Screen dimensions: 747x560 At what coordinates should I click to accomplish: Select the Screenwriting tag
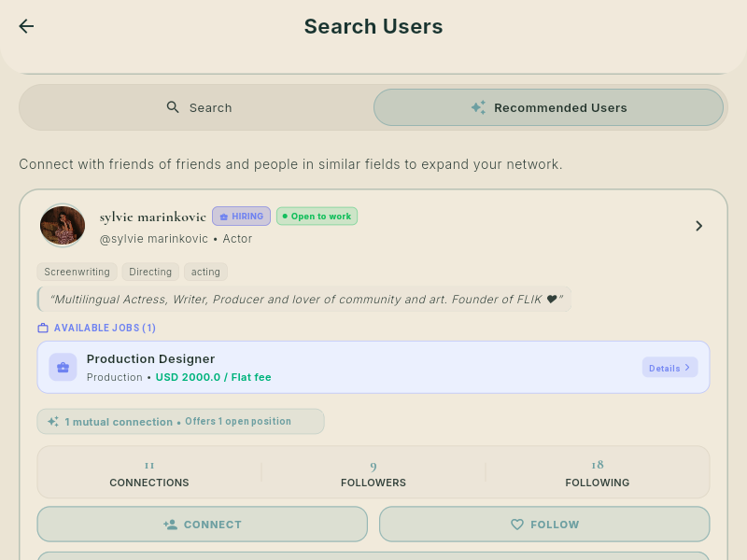[78, 272]
